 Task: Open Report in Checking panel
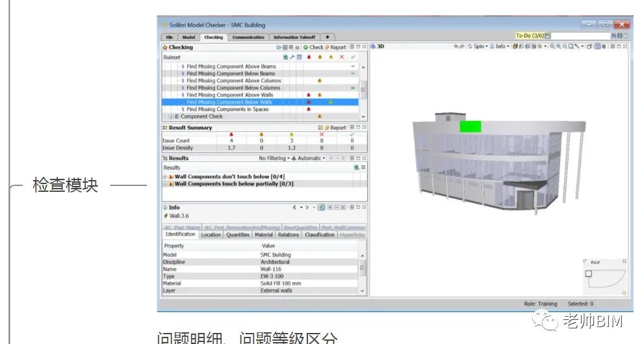tap(335, 47)
